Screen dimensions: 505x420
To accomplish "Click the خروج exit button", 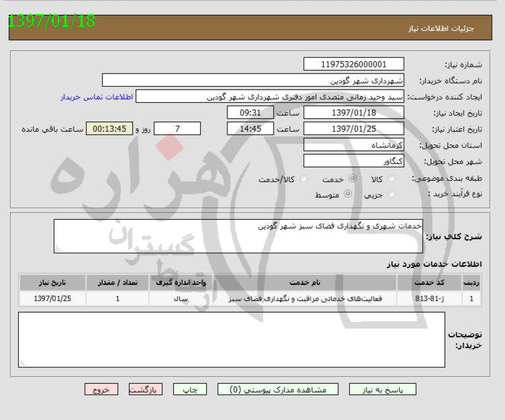I will 101,389.
